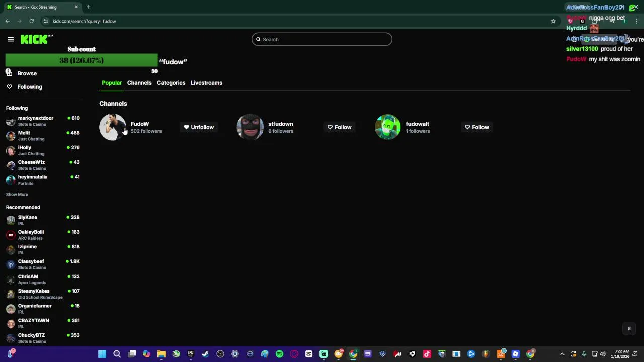The width and height of the screenshot is (644, 362).
Task: Open heyimnatalia channel in sidebar
Action: click(x=43, y=180)
